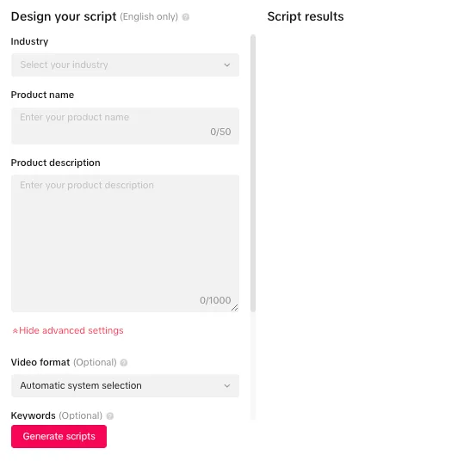Click the description box resize handle
Screen dimensions: 476x461
click(235, 308)
